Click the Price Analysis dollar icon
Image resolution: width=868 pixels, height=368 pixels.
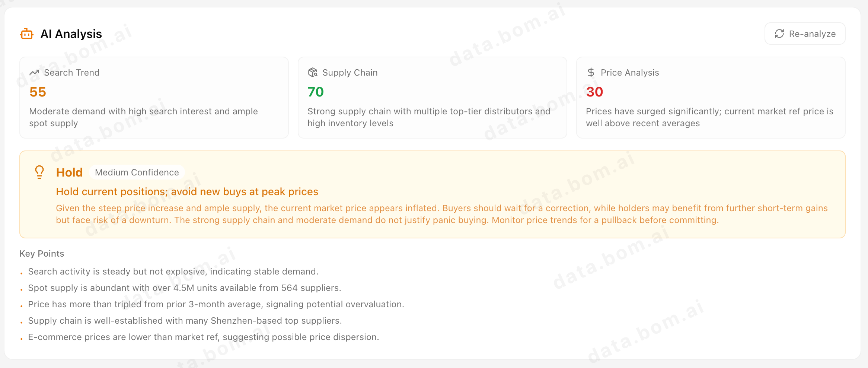(x=591, y=73)
